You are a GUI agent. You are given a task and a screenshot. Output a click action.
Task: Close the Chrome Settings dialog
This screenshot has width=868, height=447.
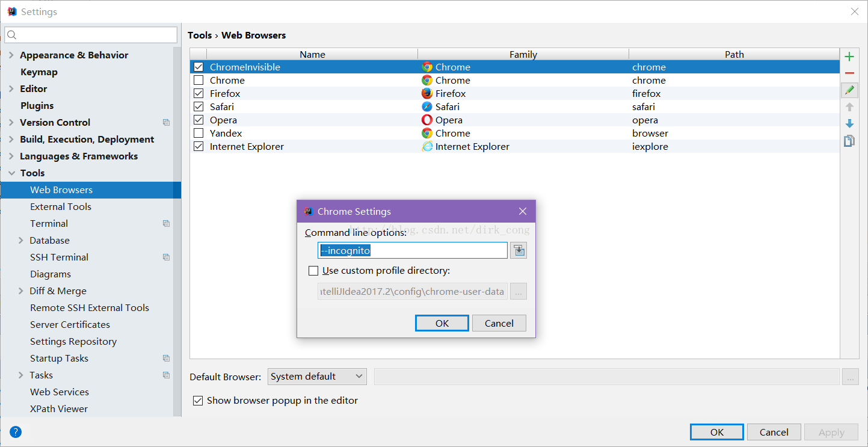523,211
